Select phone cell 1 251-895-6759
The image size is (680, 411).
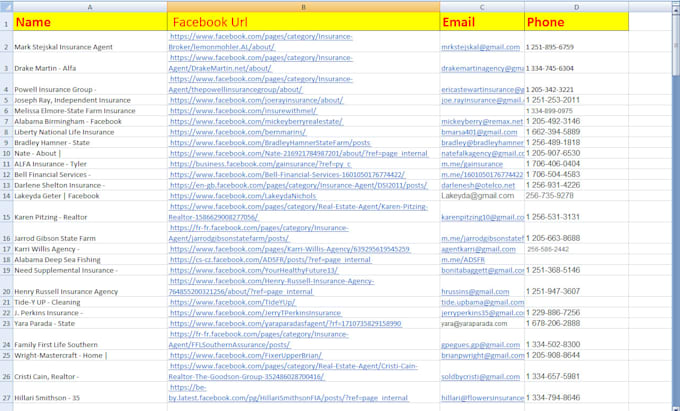click(576, 42)
